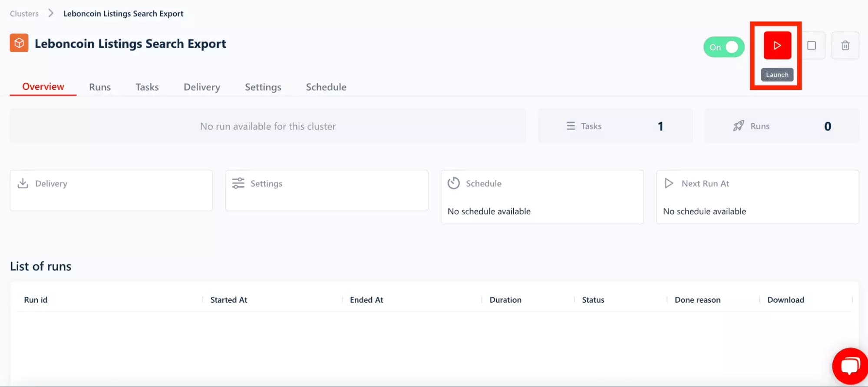Click the Runs rocket icon

738,126
